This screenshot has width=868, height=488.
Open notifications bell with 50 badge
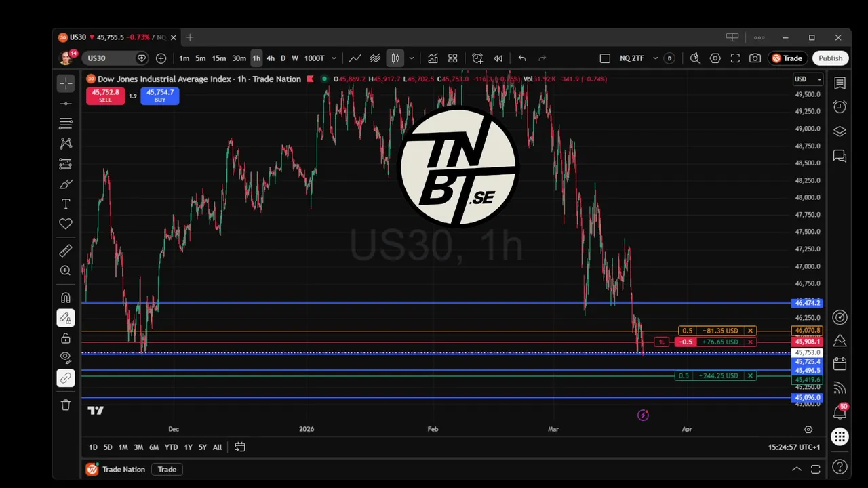click(840, 412)
